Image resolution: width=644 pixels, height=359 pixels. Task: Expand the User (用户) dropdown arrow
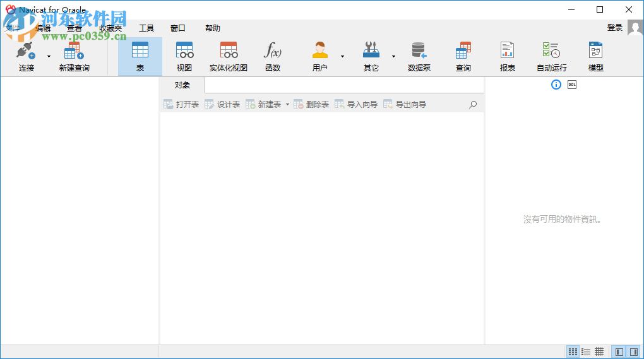click(x=343, y=56)
